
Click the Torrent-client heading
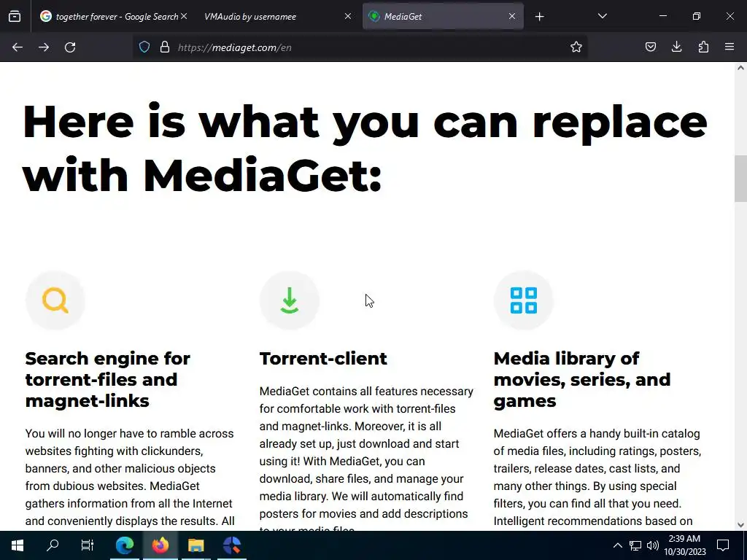coord(323,359)
